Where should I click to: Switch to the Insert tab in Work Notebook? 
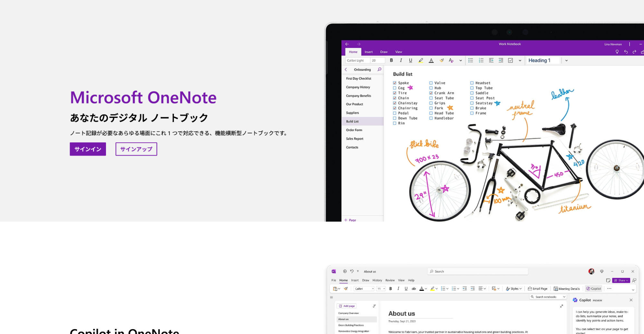(369, 52)
